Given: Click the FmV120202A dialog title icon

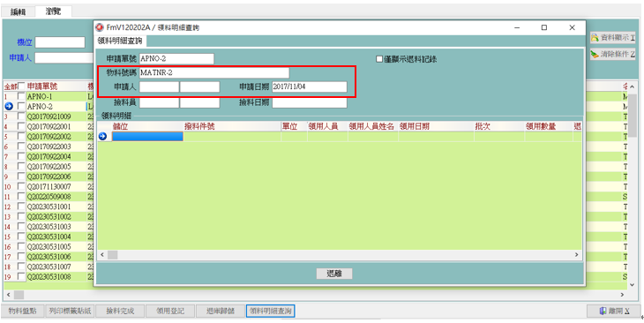Looking at the screenshot, I should pos(99,27).
